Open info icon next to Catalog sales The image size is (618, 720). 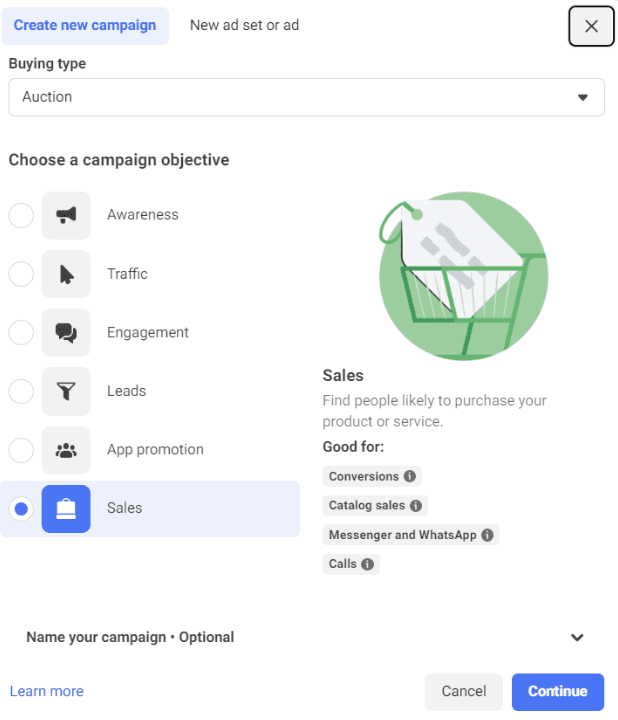coord(416,506)
